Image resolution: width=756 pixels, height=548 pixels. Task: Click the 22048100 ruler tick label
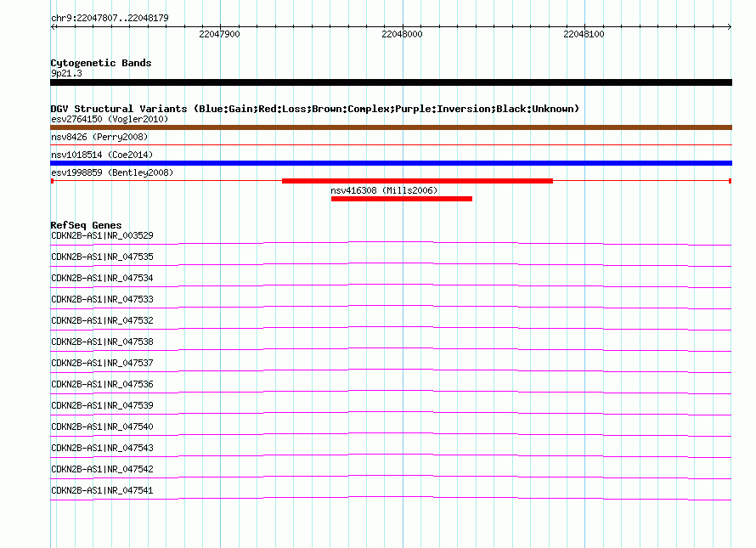point(584,34)
